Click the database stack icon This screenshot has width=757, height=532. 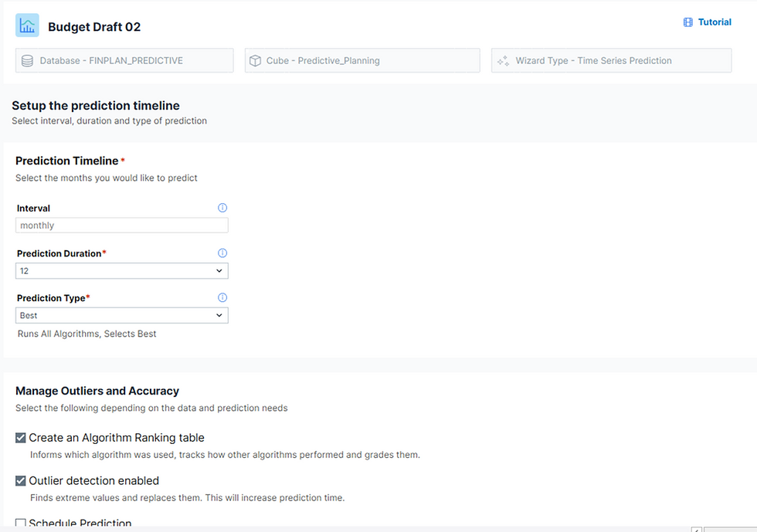pos(28,61)
